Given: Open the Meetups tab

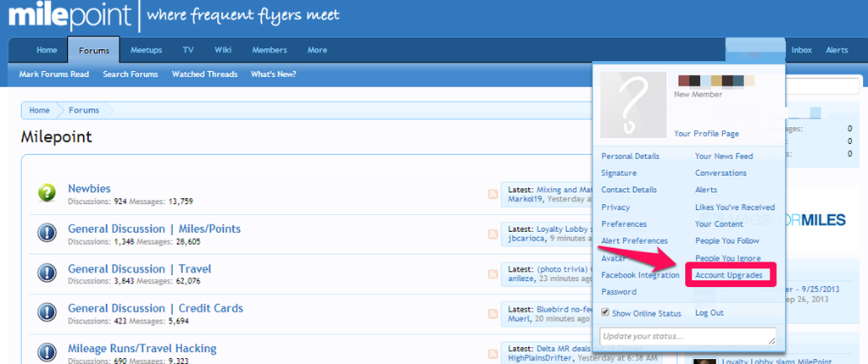Looking at the screenshot, I should 146,50.
